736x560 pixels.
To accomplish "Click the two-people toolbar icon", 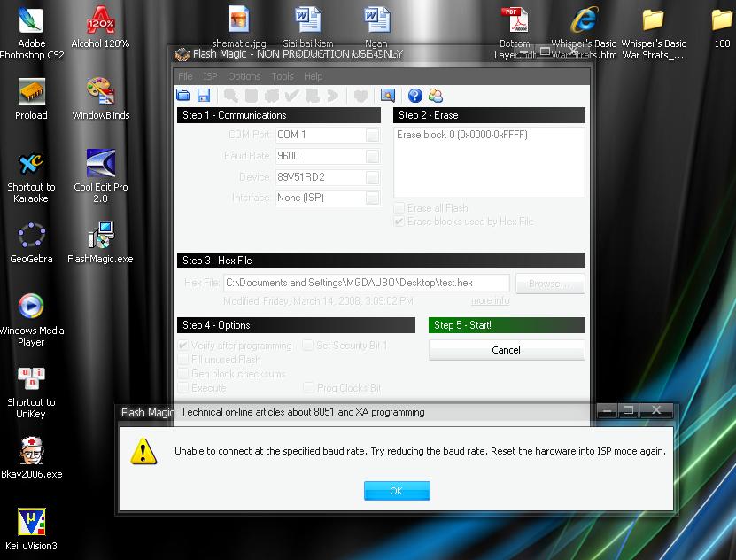I will click(x=435, y=96).
